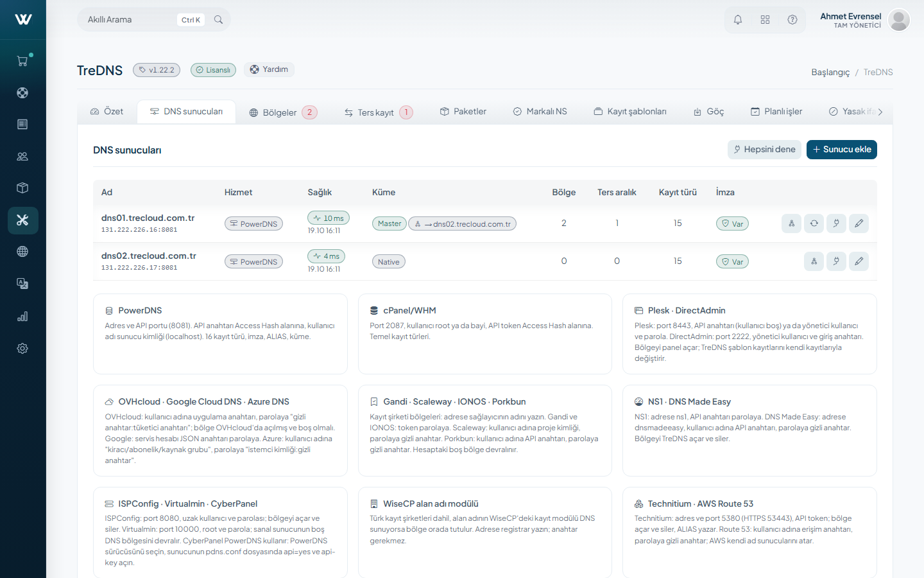Open the Paketler tab
Viewport: 924px width, 578px height.
[x=463, y=112]
